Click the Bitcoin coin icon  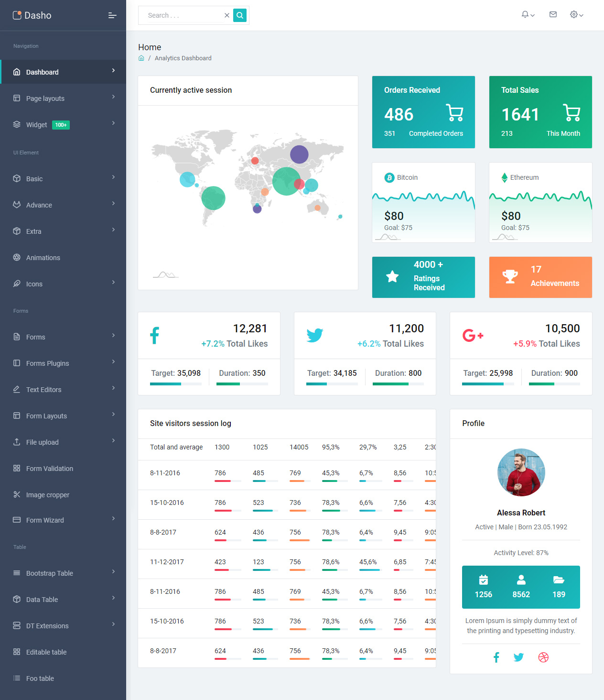click(x=389, y=177)
